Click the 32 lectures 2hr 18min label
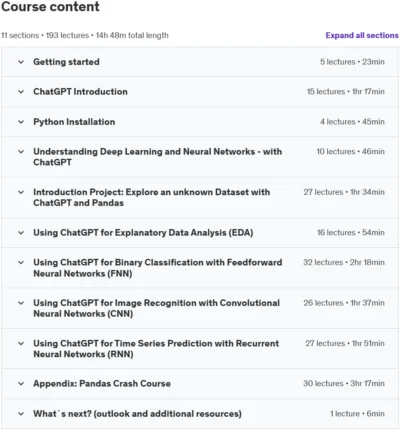This screenshot has height=430, width=400. tap(344, 263)
